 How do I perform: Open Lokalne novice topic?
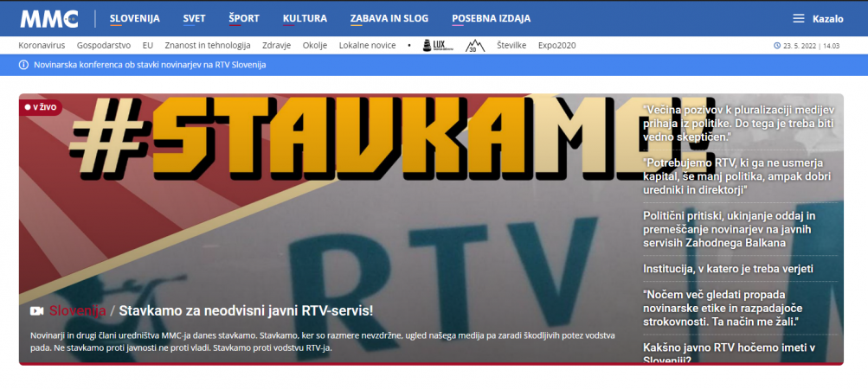click(x=368, y=45)
